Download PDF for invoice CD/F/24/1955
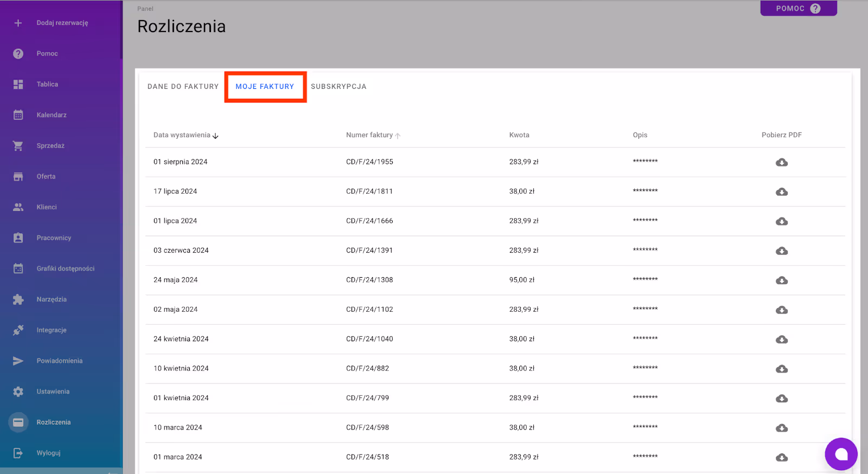The width and height of the screenshot is (868, 474). (781, 162)
